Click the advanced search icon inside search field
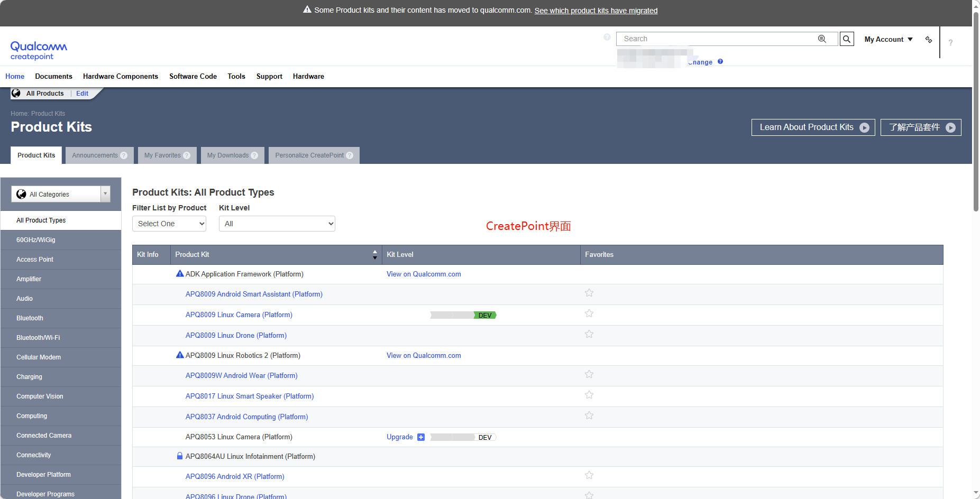980x499 pixels. coord(822,39)
